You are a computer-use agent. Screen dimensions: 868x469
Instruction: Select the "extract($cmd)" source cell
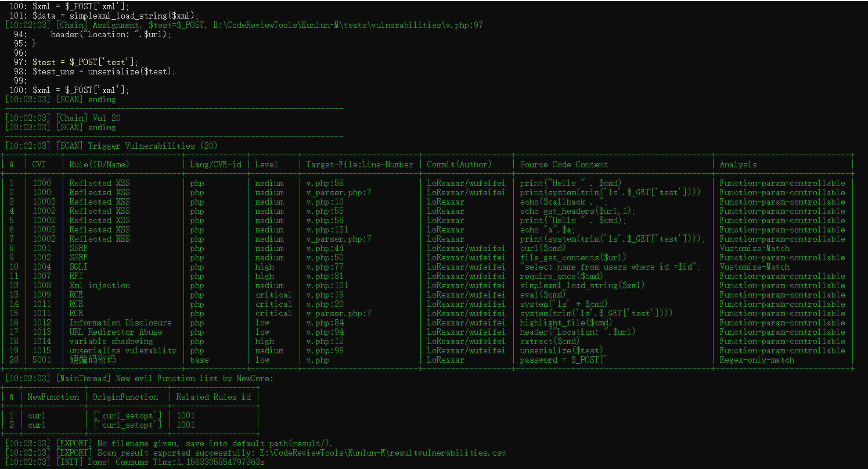click(x=550, y=341)
